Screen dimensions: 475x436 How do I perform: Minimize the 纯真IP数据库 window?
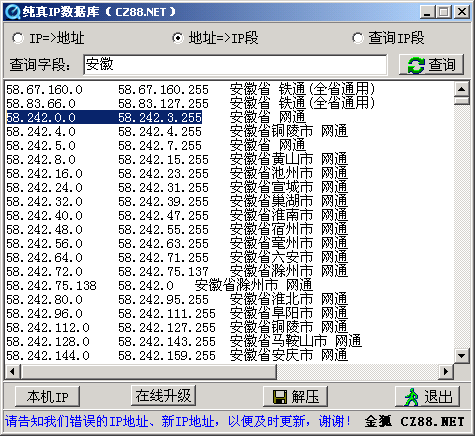(x=427, y=12)
